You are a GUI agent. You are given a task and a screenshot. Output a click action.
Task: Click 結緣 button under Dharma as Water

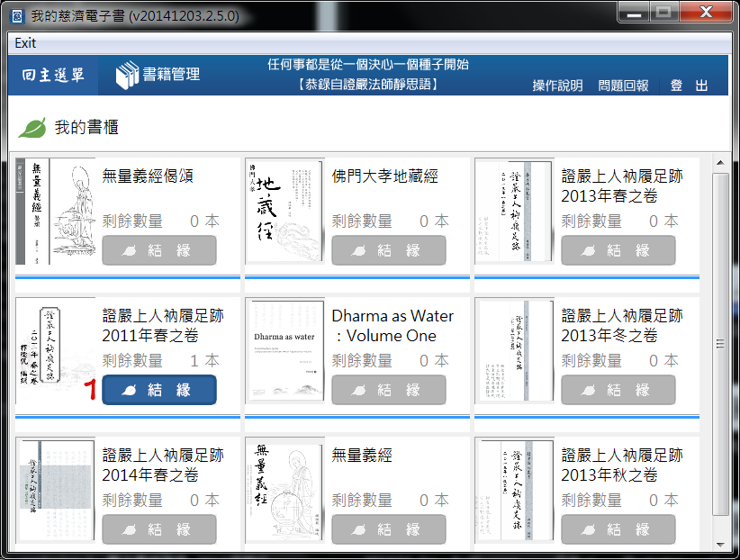point(389,390)
